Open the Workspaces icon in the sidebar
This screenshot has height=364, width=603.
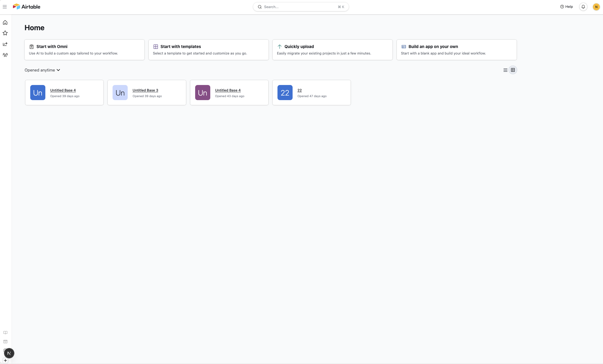click(x=5, y=55)
